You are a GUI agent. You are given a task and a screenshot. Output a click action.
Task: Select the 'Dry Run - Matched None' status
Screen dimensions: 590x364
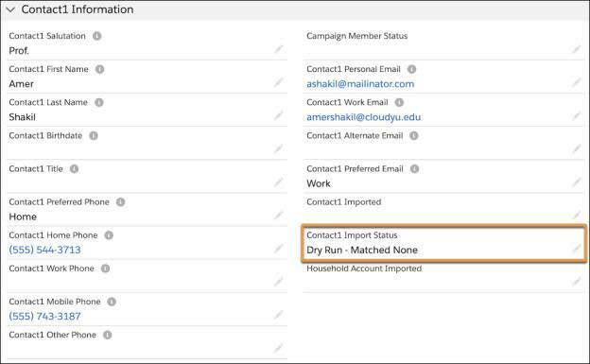pyautogui.click(x=362, y=250)
